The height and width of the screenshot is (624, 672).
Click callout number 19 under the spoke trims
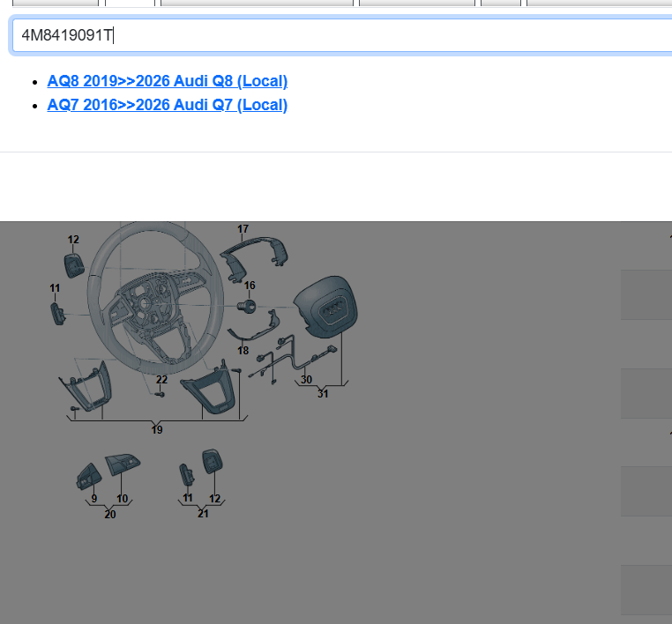[157, 430]
